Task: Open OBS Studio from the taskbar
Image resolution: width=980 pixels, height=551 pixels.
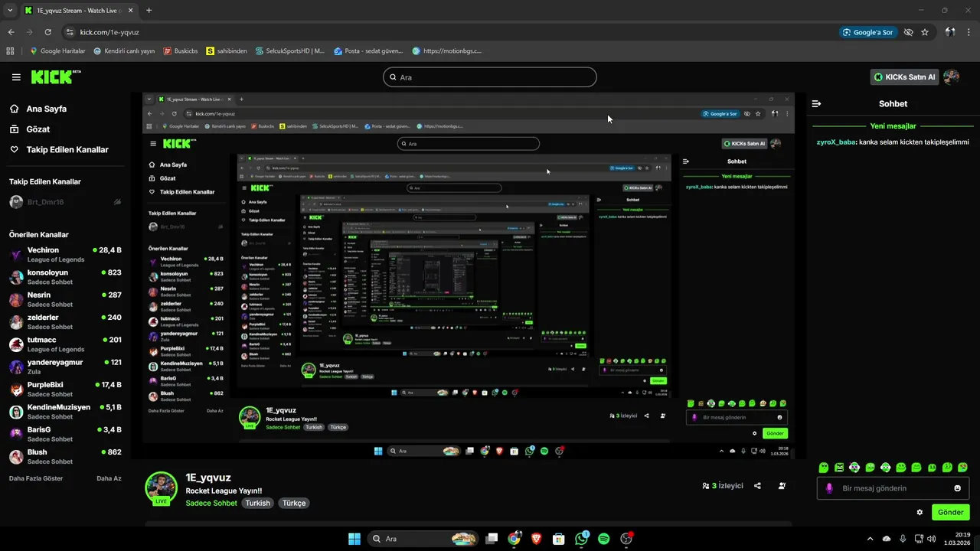Action: tap(626, 539)
